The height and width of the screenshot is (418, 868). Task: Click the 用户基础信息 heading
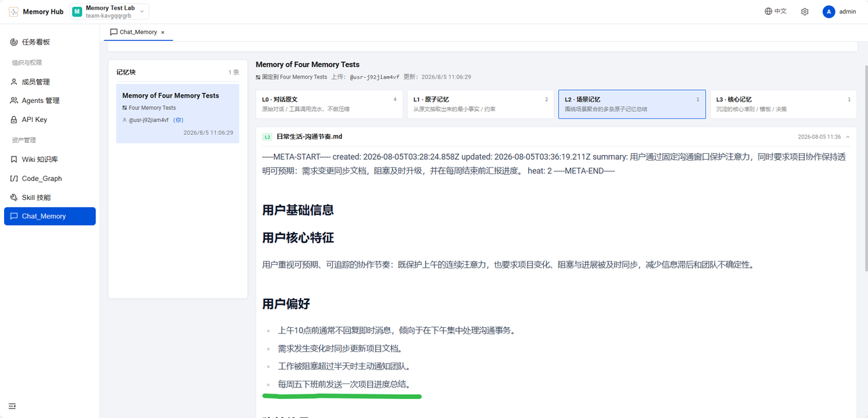tap(298, 210)
